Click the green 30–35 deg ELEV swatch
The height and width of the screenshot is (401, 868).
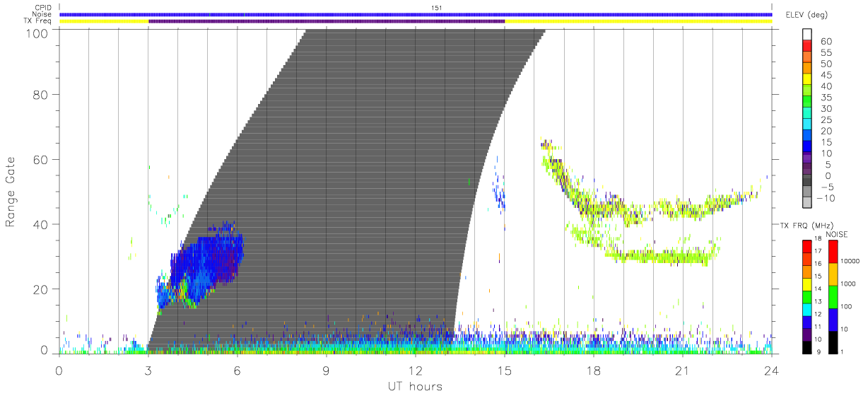(808, 103)
